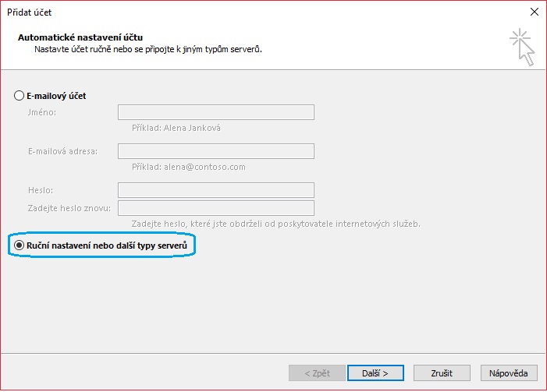This screenshot has width=547, height=392.
Task: Click the E-mailová adresa label
Action: point(62,151)
